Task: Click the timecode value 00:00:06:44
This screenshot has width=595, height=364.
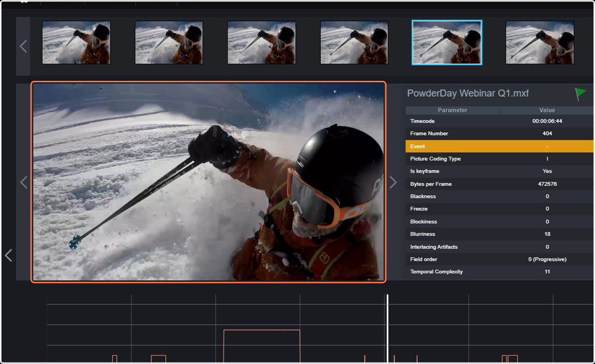Action: 547,121
